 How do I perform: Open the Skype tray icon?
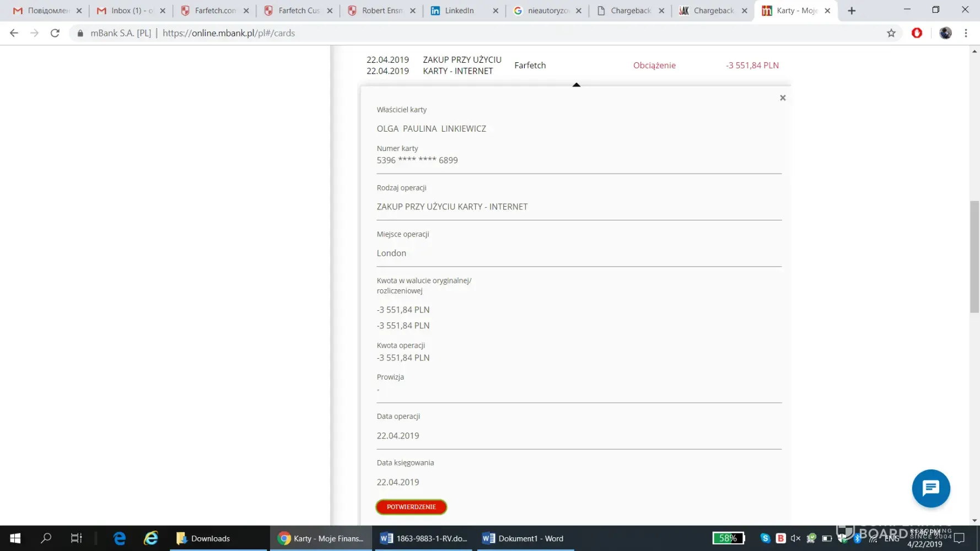(x=765, y=538)
